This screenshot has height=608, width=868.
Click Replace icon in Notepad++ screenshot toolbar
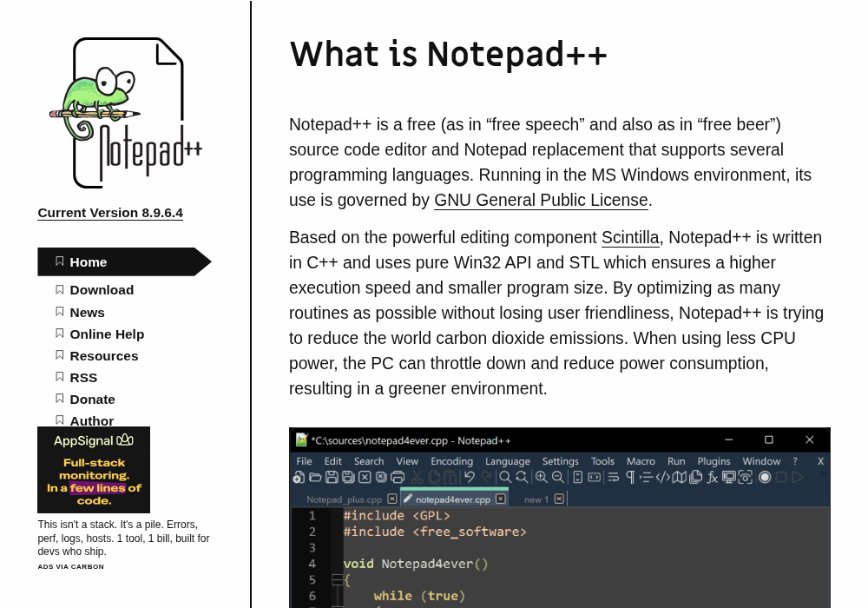coord(522,478)
